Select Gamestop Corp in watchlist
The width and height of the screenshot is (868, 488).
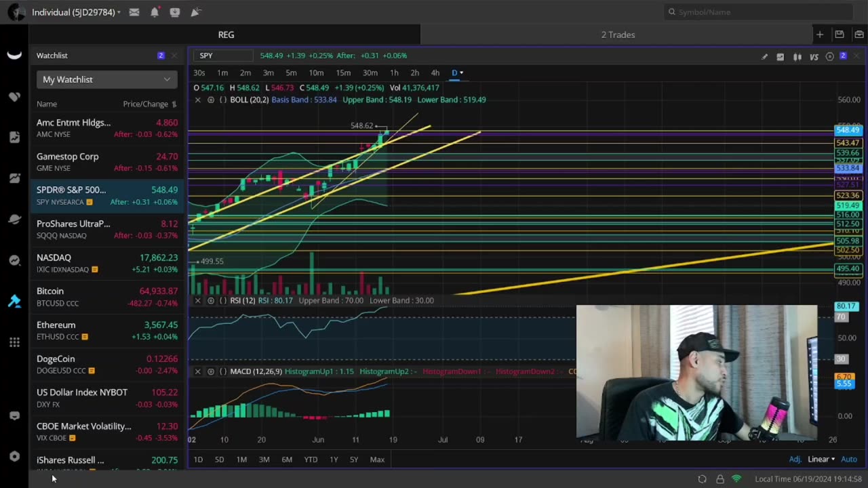[107, 162]
